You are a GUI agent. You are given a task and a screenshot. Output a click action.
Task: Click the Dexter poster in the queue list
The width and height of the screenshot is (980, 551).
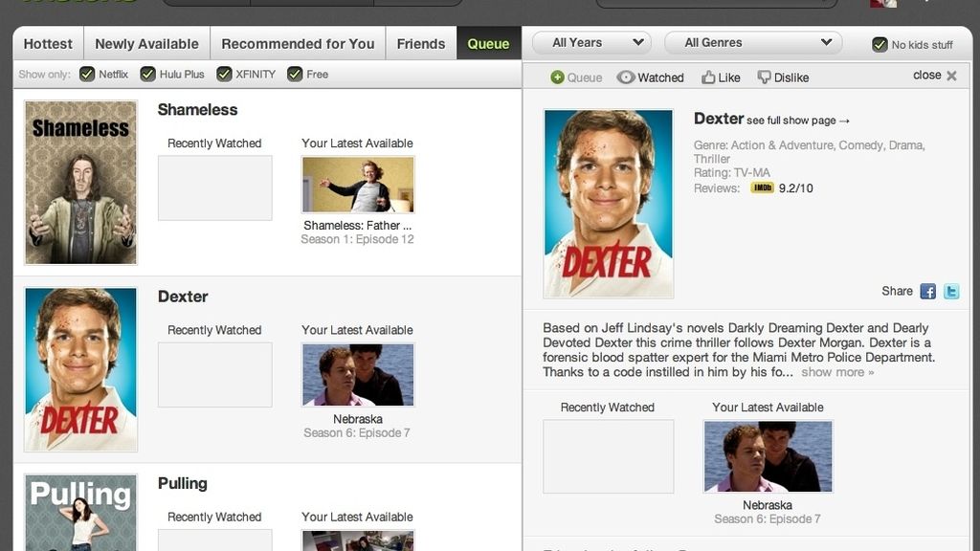80,369
